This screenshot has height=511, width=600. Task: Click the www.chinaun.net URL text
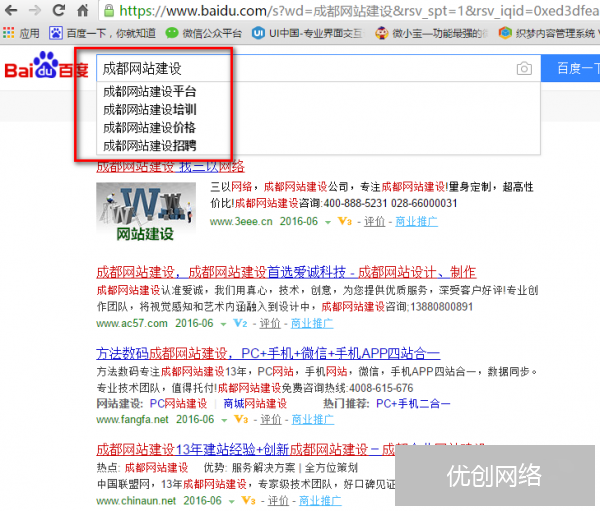[136, 500]
